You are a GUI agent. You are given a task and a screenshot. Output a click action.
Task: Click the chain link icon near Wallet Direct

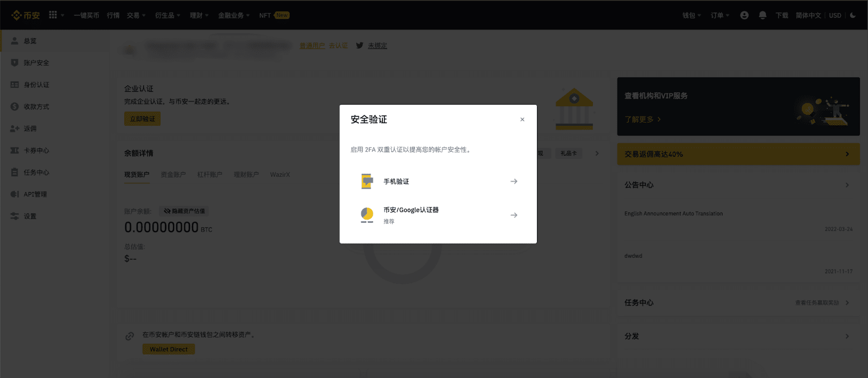pyautogui.click(x=130, y=336)
